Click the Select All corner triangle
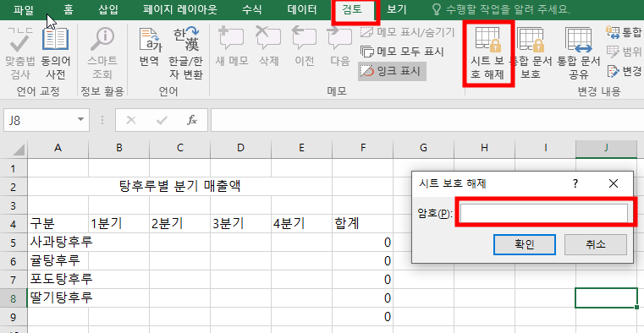The width and height of the screenshot is (644, 333). point(18,150)
